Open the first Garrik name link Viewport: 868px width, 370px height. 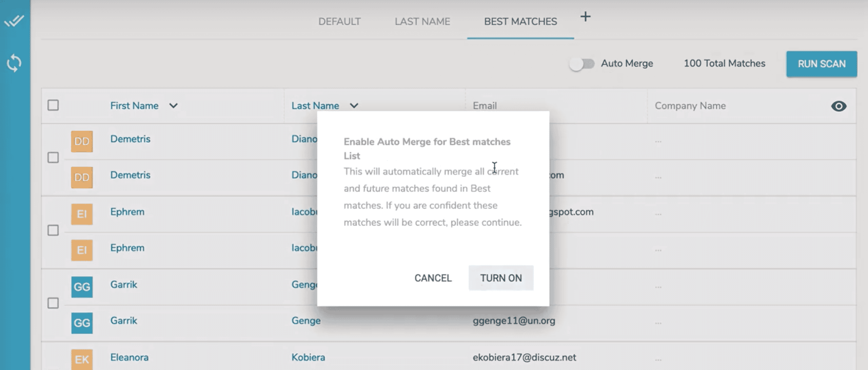[124, 284]
